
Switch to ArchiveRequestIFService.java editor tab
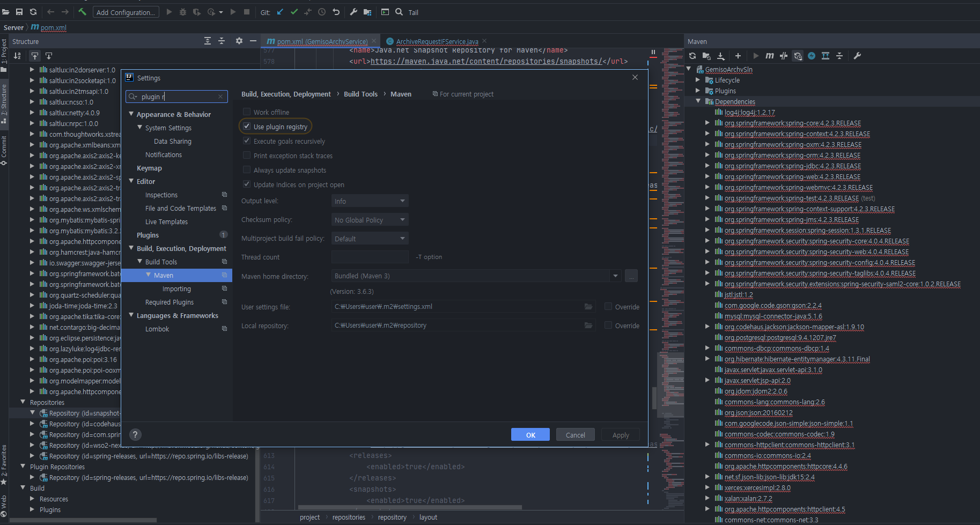pyautogui.click(x=437, y=41)
